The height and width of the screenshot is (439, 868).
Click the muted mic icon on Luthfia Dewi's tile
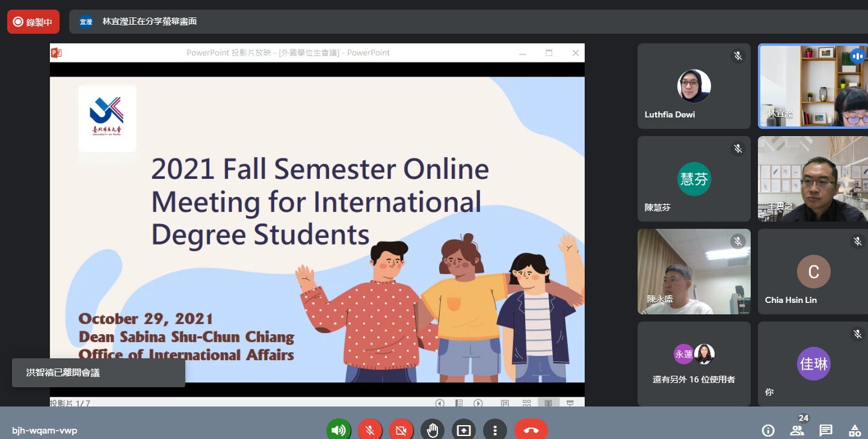tap(737, 56)
